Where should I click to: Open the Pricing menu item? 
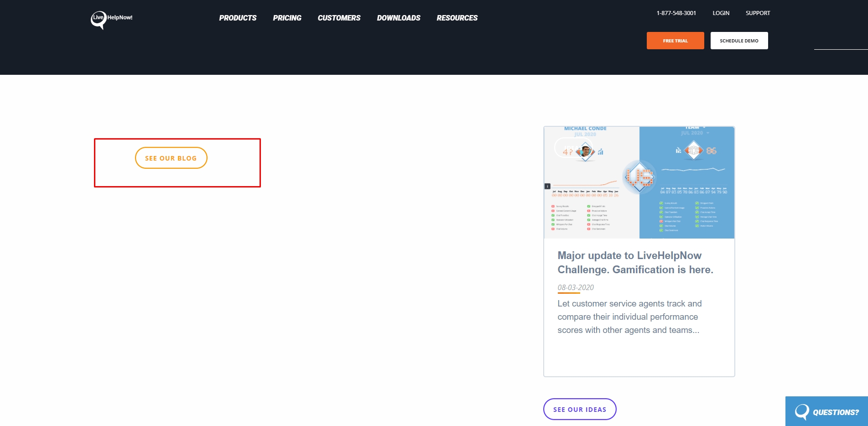pos(287,18)
